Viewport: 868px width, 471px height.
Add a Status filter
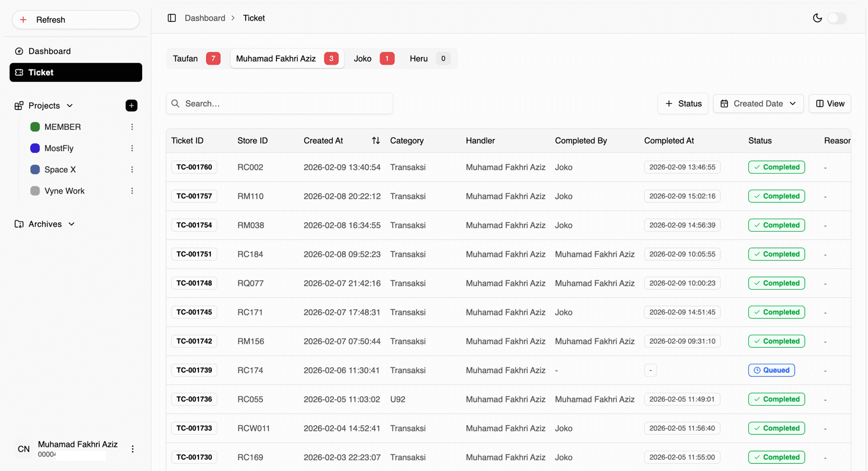(683, 104)
